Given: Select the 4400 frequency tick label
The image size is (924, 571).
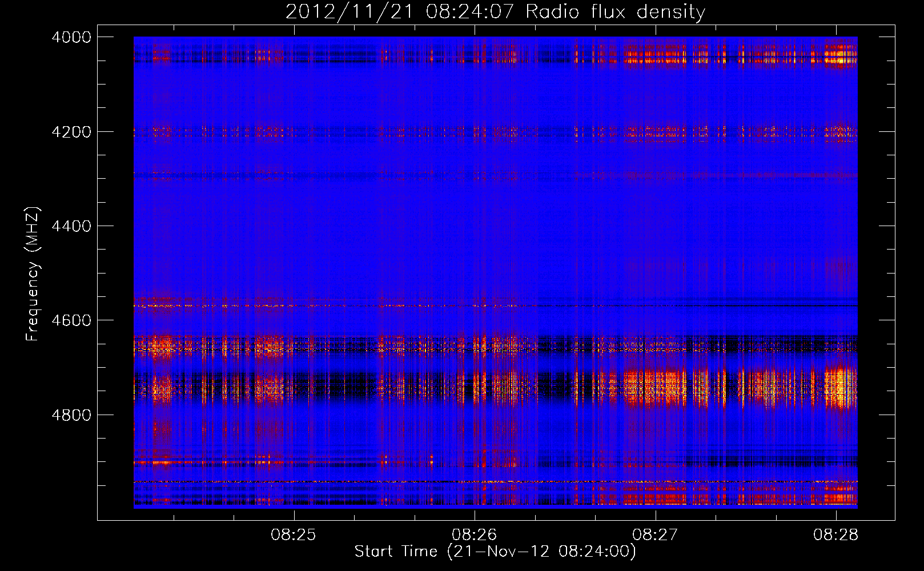Looking at the screenshot, I should tap(71, 226).
